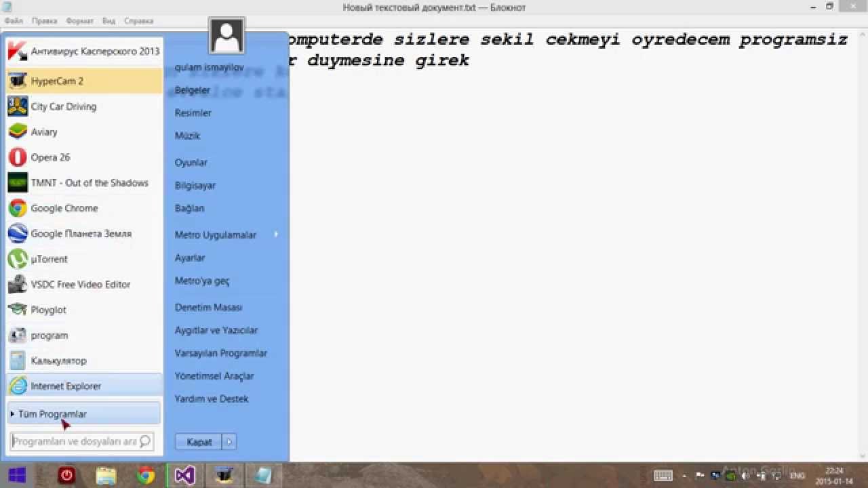The width and height of the screenshot is (868, 488).
Task: Click the search magnifier in Start menu
Action: pyautogui.click(x=144, y=441)
